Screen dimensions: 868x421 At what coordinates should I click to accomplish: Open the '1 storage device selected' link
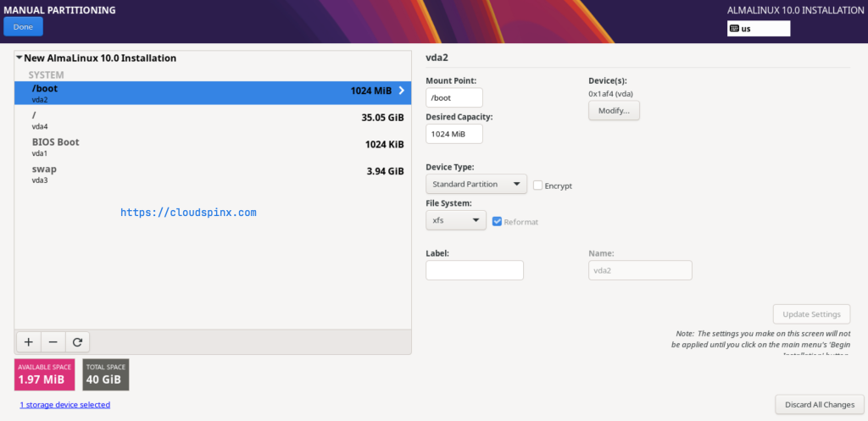pos(64,405)
